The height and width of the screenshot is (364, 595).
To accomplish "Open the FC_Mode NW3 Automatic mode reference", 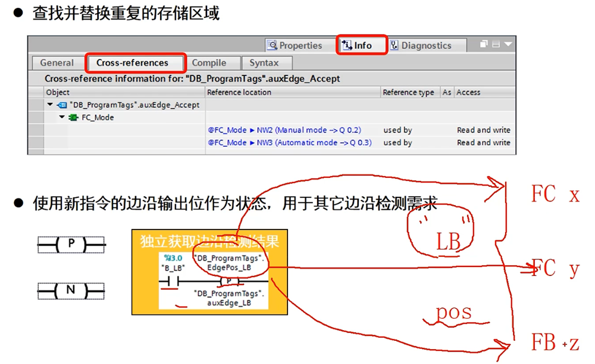I will coord(290,142).
